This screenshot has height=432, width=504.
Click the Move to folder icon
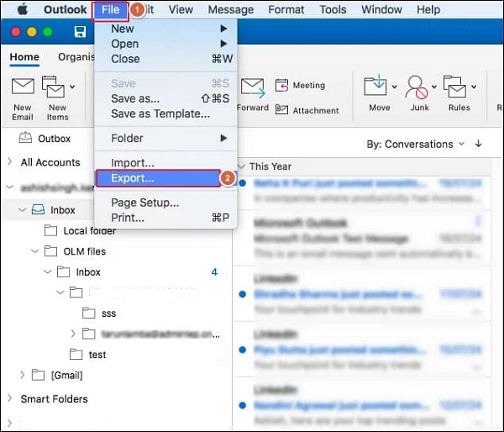[375, 85]
